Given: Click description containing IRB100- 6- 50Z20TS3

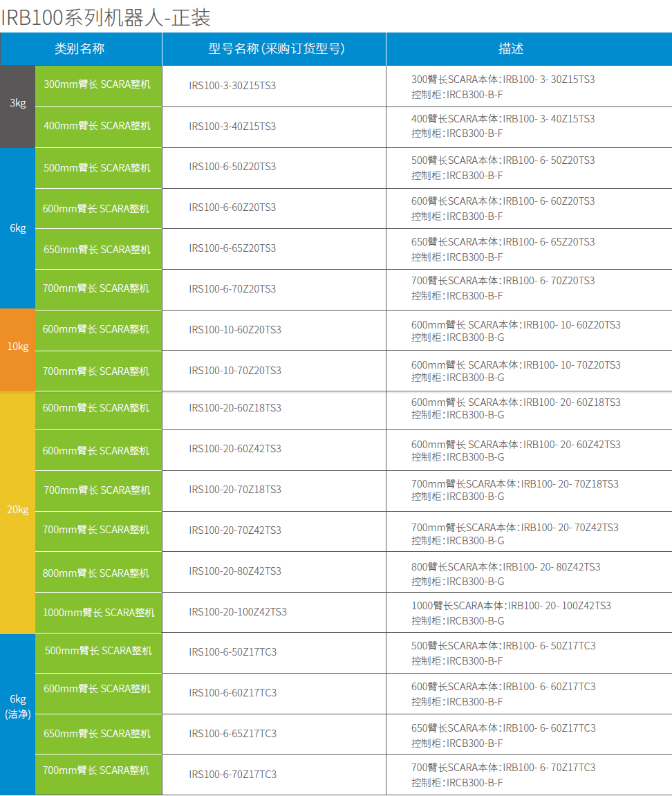Looking at the screenshot, I should (x=503, y=168).
